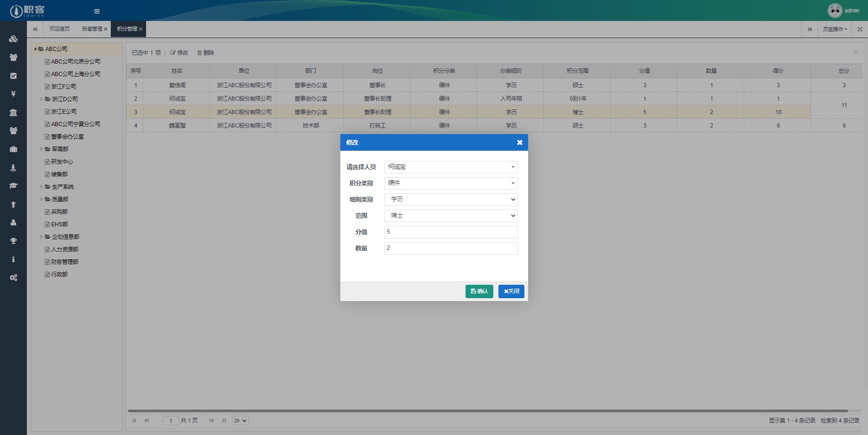Close the 修改 dialog with X

coord(519,142)
